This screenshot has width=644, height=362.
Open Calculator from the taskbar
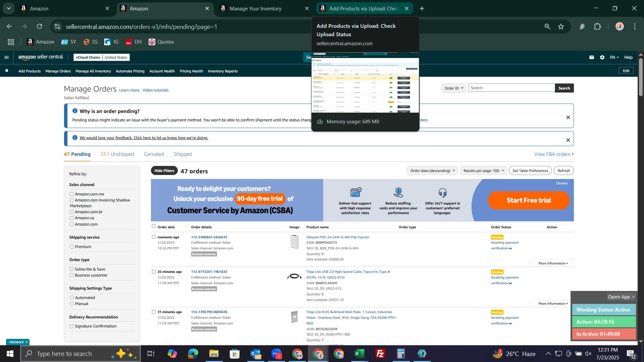click(401, 354)
